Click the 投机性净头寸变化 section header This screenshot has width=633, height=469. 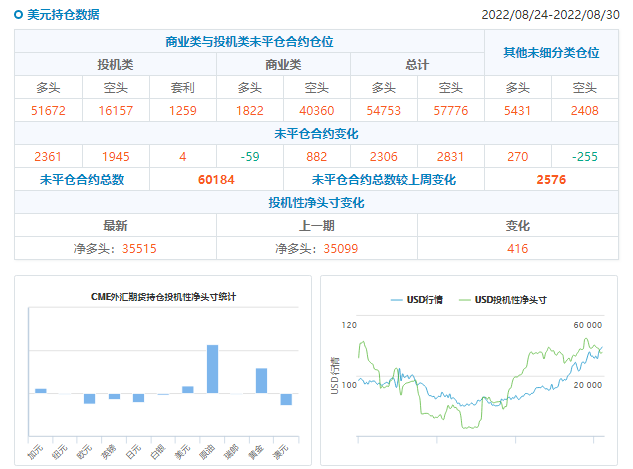[316, 203]
